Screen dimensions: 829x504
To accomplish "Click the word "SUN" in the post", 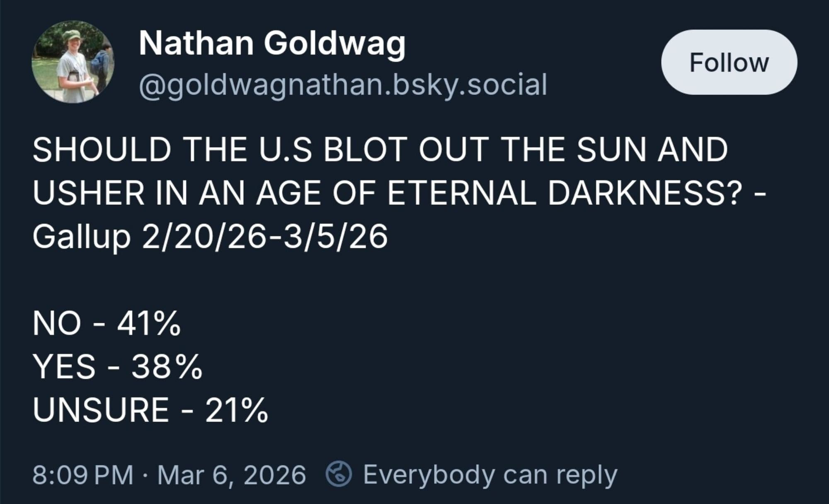I will click(611, 150).
